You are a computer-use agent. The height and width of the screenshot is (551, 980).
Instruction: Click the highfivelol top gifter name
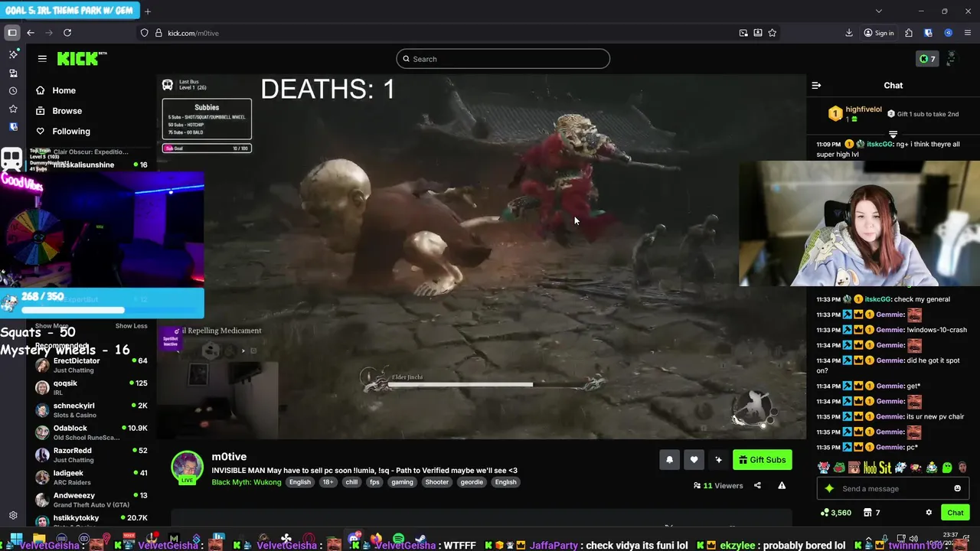[864, 109]
